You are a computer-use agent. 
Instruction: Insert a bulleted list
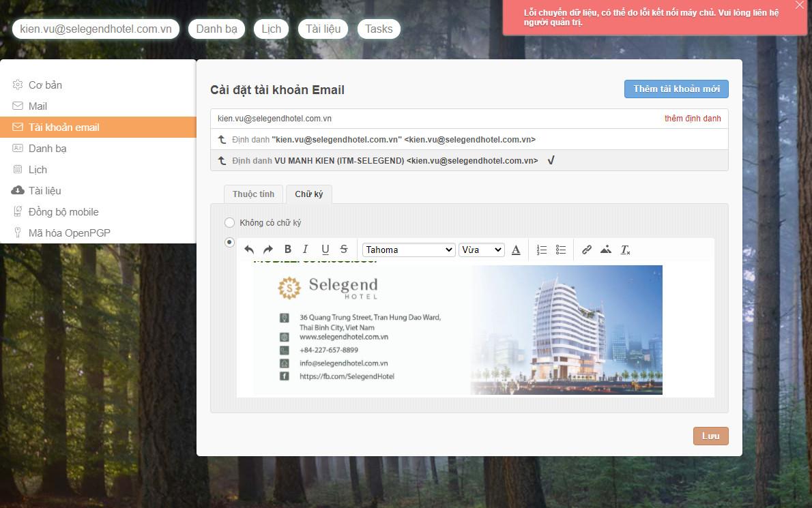(x=561, y=250)
